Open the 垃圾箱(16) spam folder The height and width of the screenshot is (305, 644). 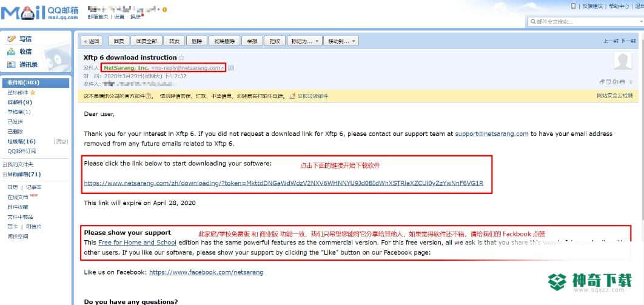(x=21, y=142)
